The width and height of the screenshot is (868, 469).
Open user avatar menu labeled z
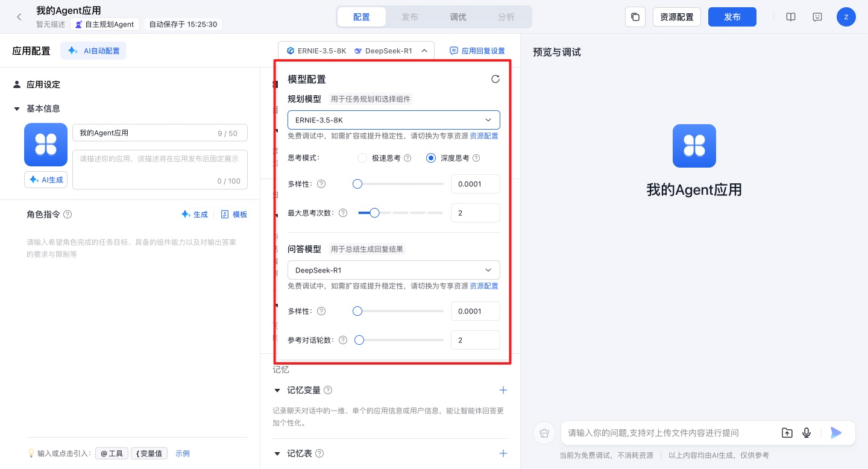pos(846,17)
